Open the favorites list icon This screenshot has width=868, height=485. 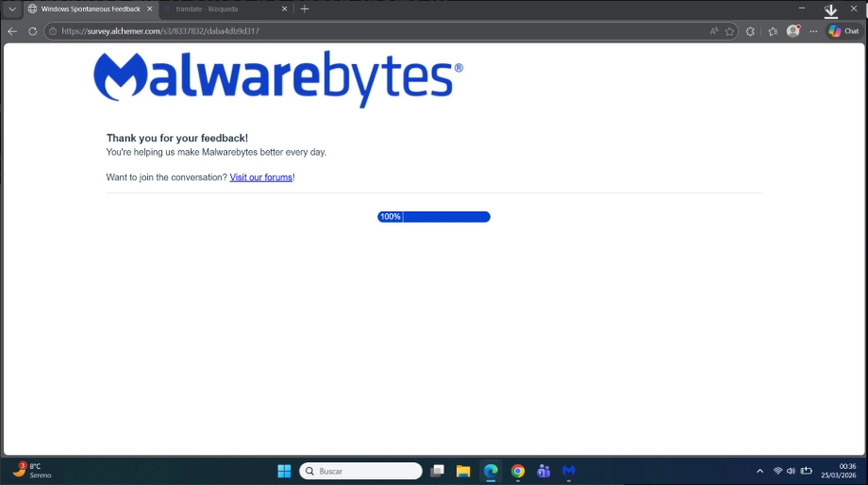click(773, 31)
